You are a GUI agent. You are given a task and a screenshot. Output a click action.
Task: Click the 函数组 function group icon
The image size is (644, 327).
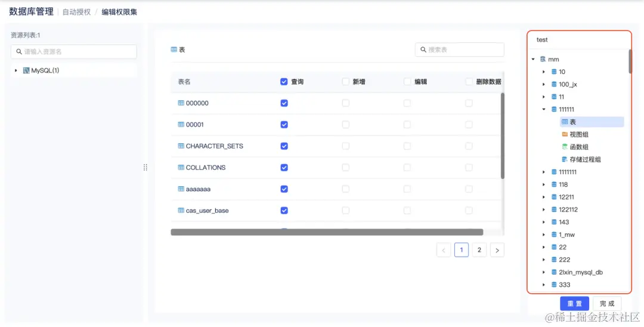pyautogui.click(x=565, y=147)
